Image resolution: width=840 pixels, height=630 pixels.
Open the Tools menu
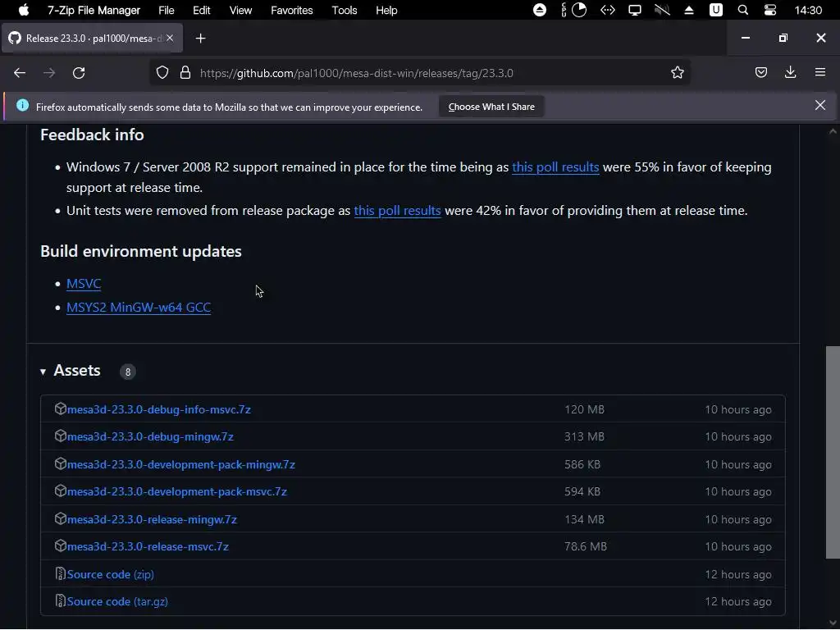344,10
